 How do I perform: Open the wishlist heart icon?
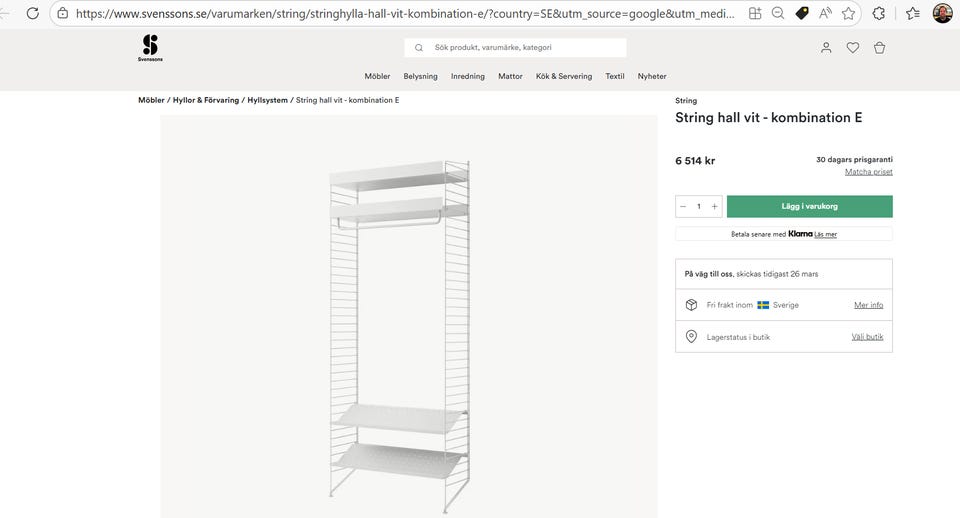pos(853,47)
